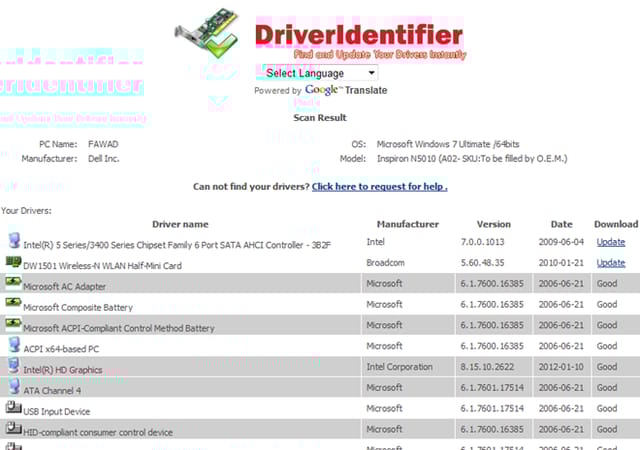
Task: Click the Intel SATA AHCI Controller device icon
Action: 14,241
